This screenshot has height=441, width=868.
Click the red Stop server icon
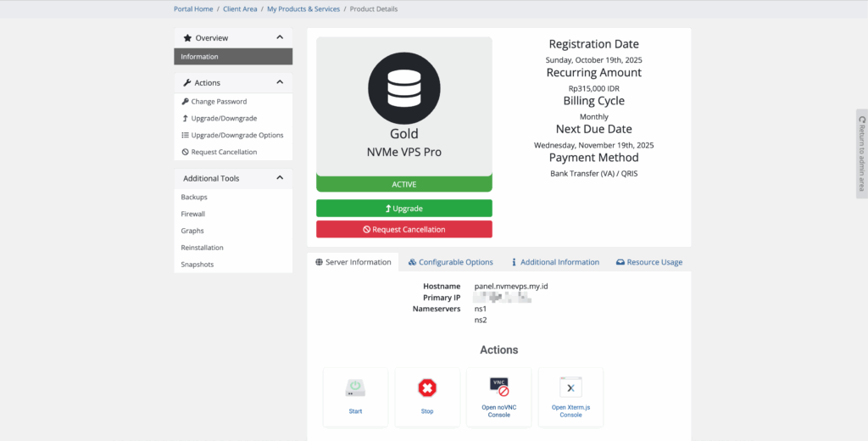427,388
